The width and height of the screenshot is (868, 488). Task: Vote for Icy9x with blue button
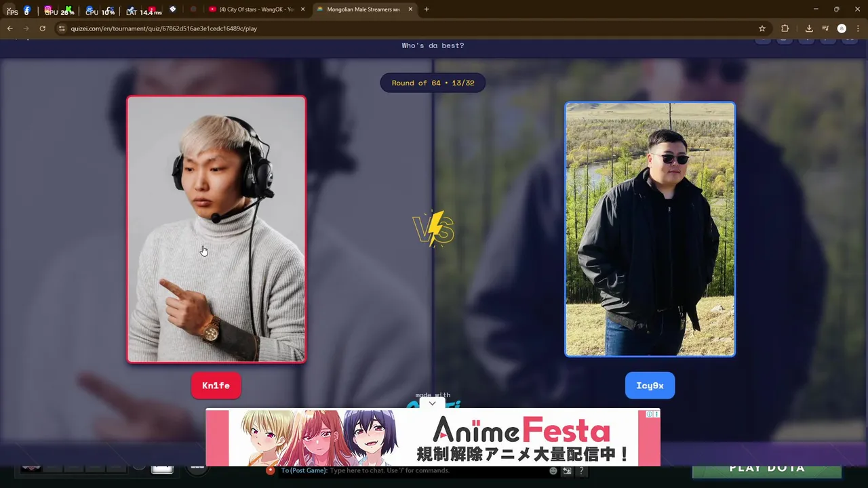(x=650, y=386)
